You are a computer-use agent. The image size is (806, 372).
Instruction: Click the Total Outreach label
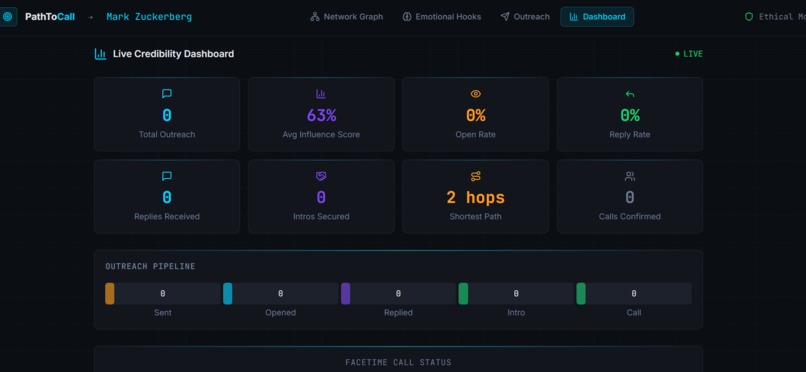(x=167, y=135)
